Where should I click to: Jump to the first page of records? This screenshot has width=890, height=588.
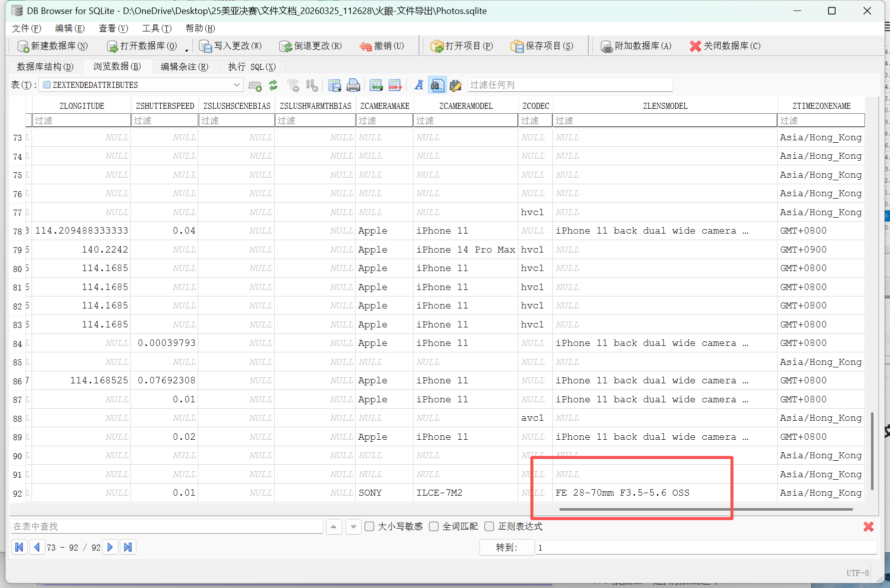click(19, 548)
